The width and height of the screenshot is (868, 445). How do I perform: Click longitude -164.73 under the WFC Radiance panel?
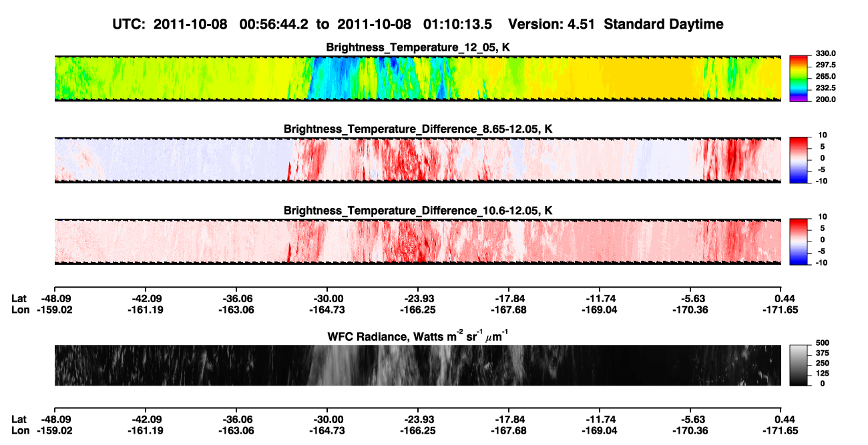coord(327,431)
